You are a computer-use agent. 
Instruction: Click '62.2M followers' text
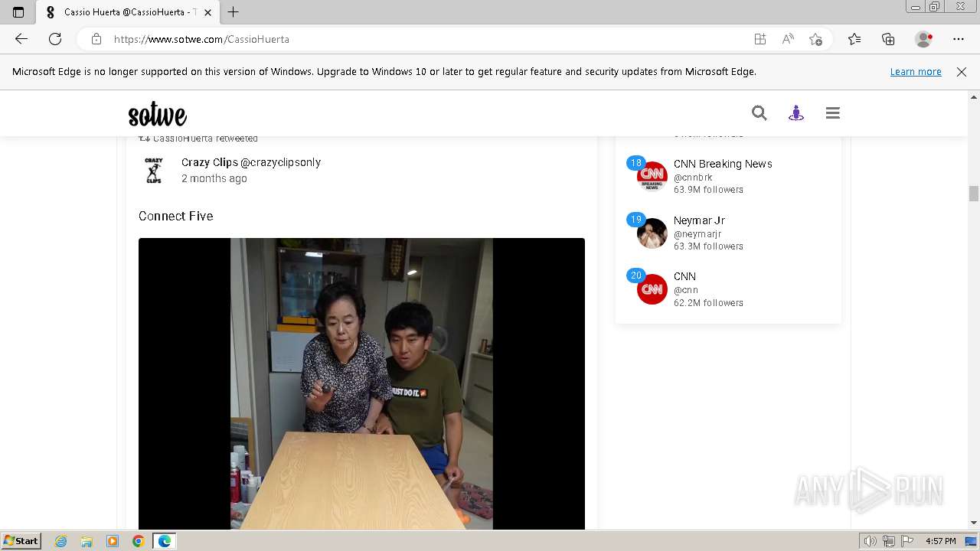(708, 303)
